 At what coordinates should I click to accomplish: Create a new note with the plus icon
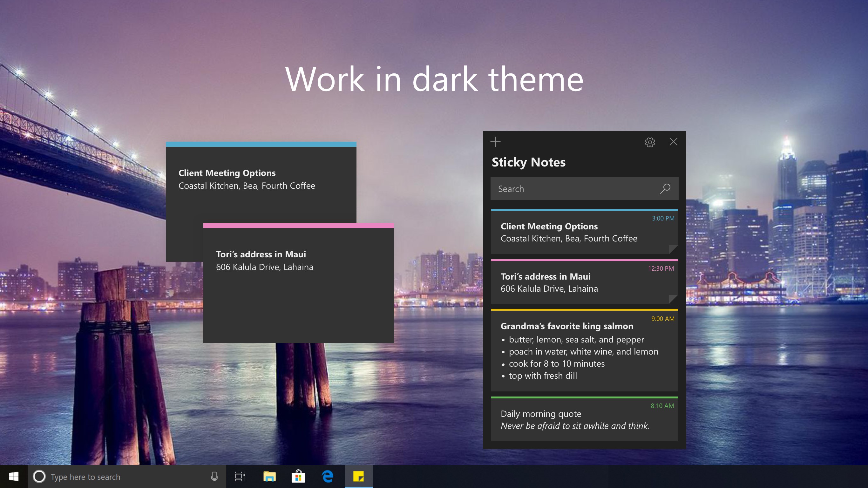coord(495,142)
